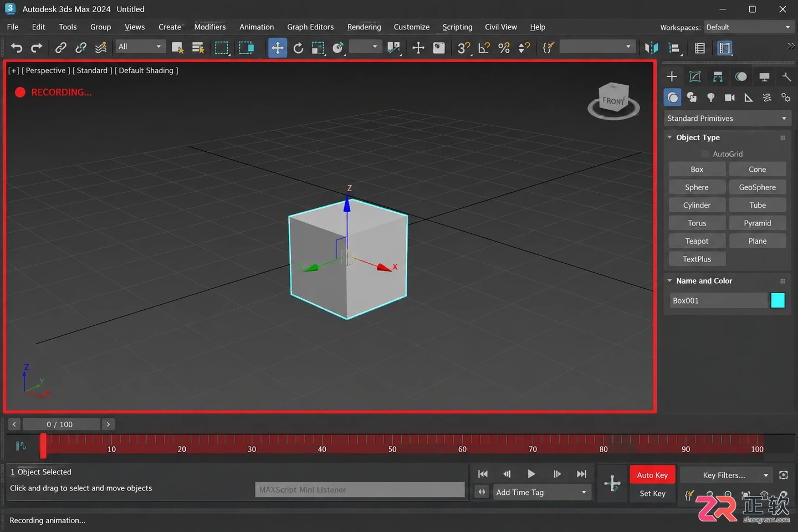Open the reference coordinate system dropdown
Viewport: 798px width, 532px height.
[365, 47]
